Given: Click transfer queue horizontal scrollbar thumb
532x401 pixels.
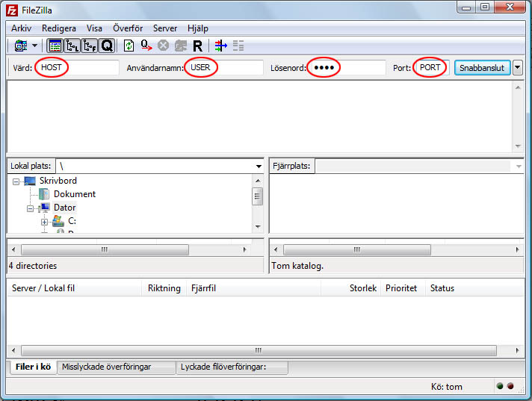Looking at the screenshot, I should pyautogui.click(x=259, y=350).
